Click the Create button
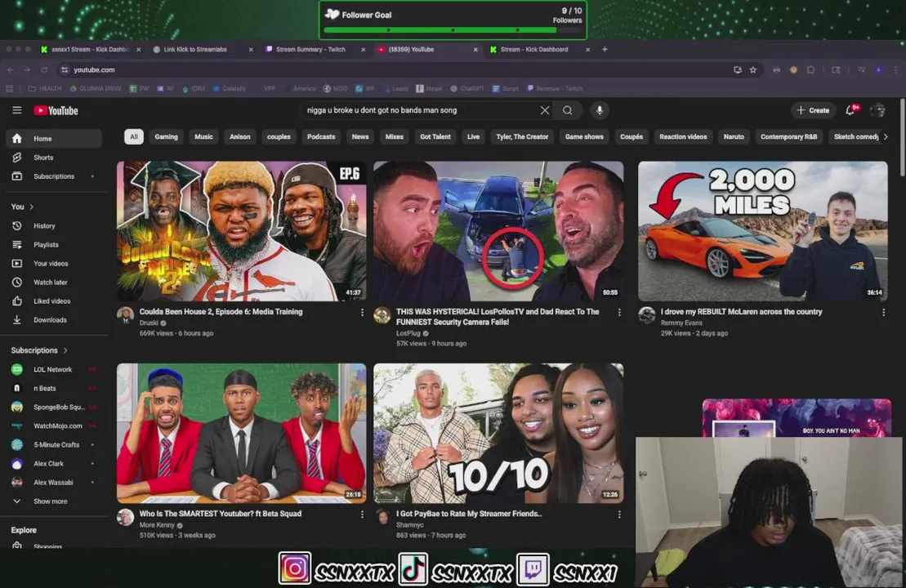This screenshot has height=588, width=906. click(x=813, y=110)
